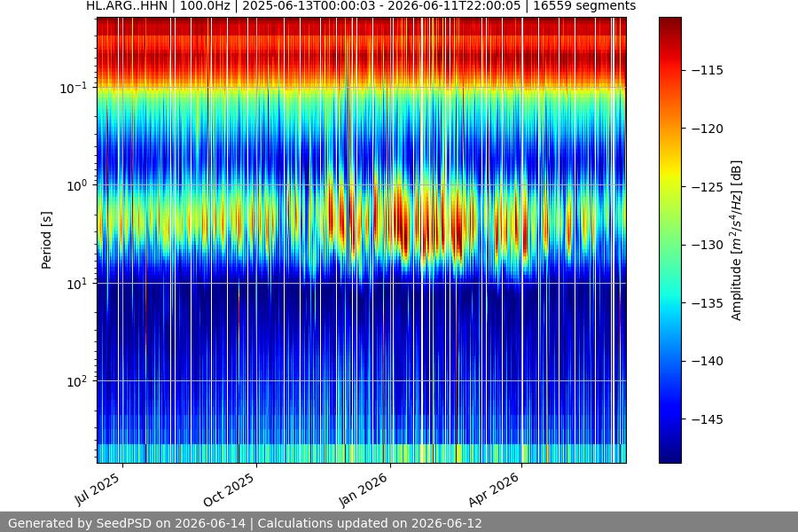
Task: Select the 'Jan 2026' x-axis tick label
Action: click(364, 489)
